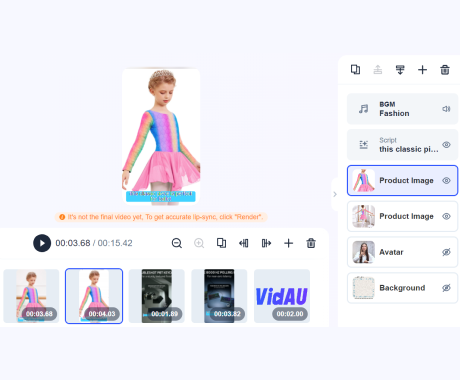Play the video preview
Screen dimensions: 460x380
pos(42,243)
